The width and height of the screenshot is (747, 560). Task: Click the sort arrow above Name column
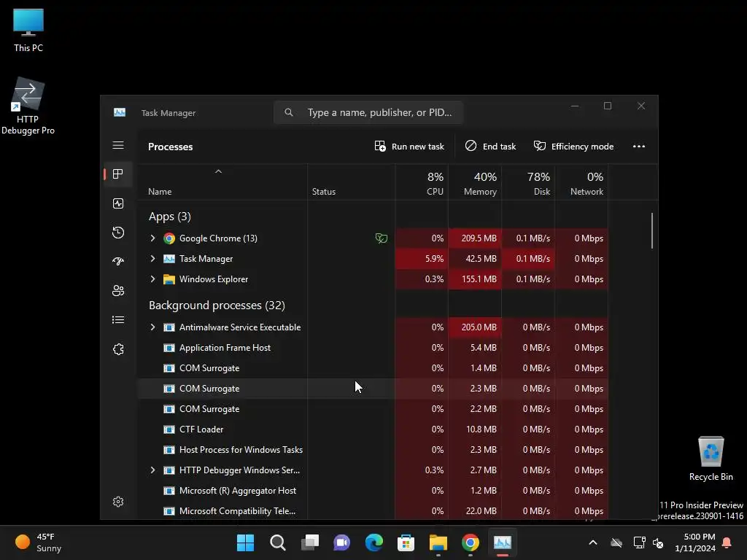pyautogui.click(x=218, y=171)
